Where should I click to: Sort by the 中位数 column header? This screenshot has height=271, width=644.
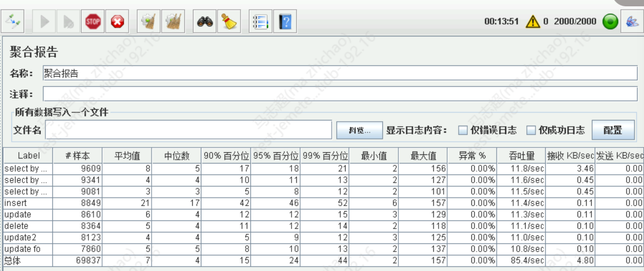point(177,156)
